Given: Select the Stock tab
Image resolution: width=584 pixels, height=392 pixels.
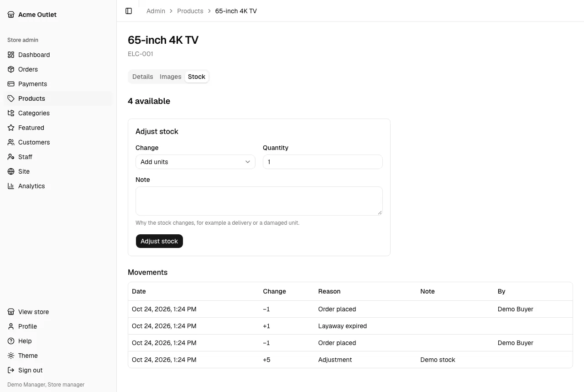Looking at the screenshot, I should (197, 77).
